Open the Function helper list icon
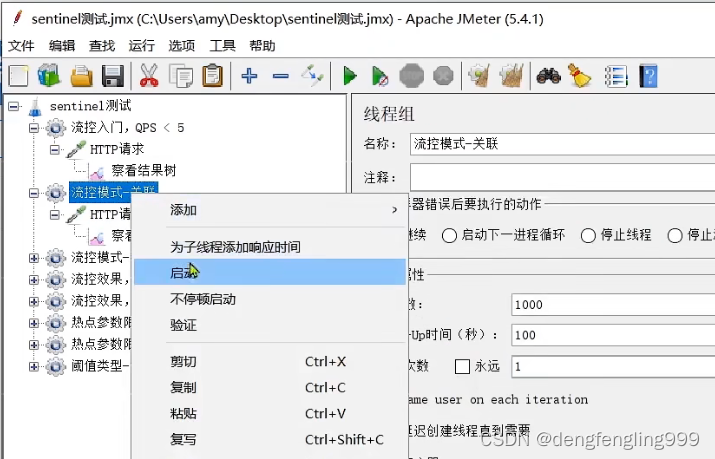 616,76
